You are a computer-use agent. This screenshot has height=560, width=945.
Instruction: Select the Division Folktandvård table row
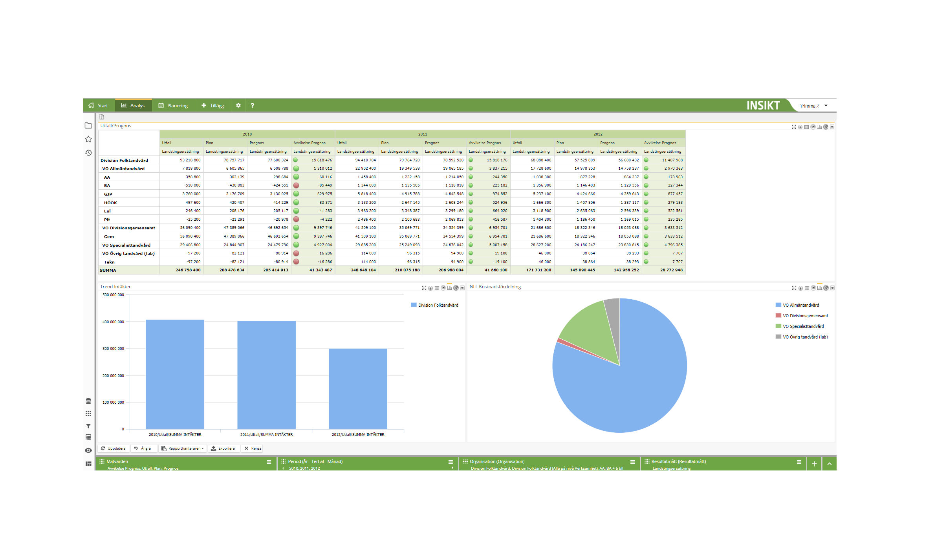click(392, 160)
